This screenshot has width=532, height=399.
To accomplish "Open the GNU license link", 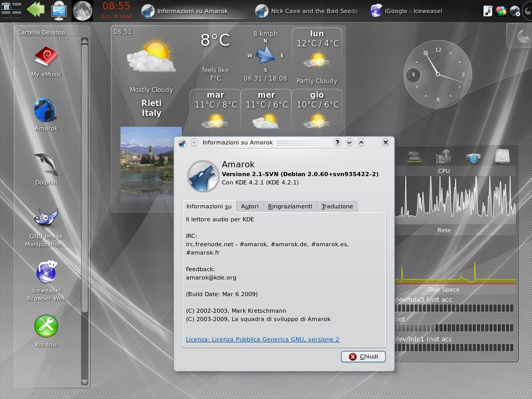I will [262, 339].
